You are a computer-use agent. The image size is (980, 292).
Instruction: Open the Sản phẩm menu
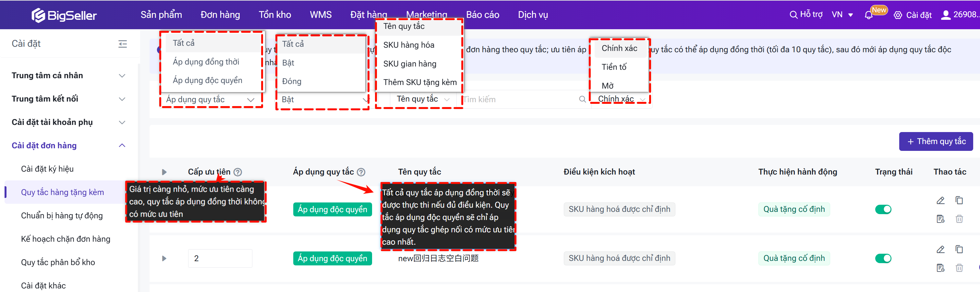click(x=161, y=15)
